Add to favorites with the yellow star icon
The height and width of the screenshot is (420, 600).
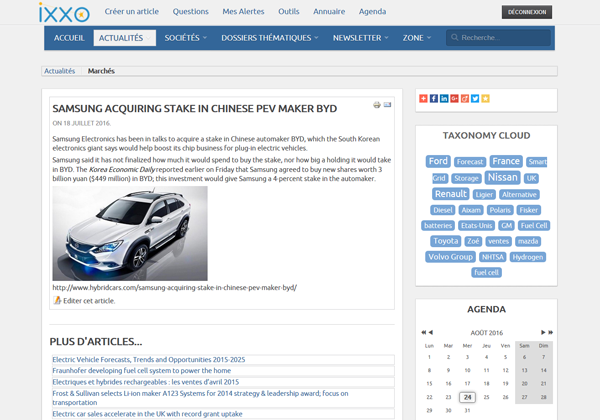(485, 99)
